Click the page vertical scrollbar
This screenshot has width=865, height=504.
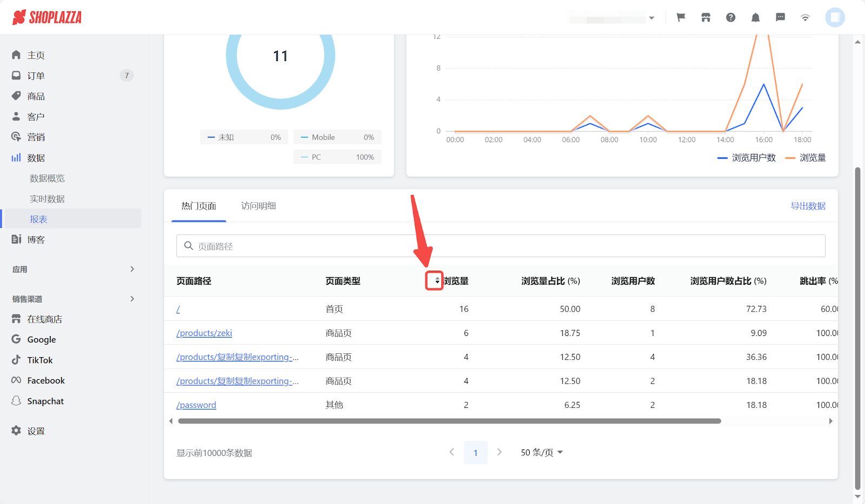click(857, 328)
